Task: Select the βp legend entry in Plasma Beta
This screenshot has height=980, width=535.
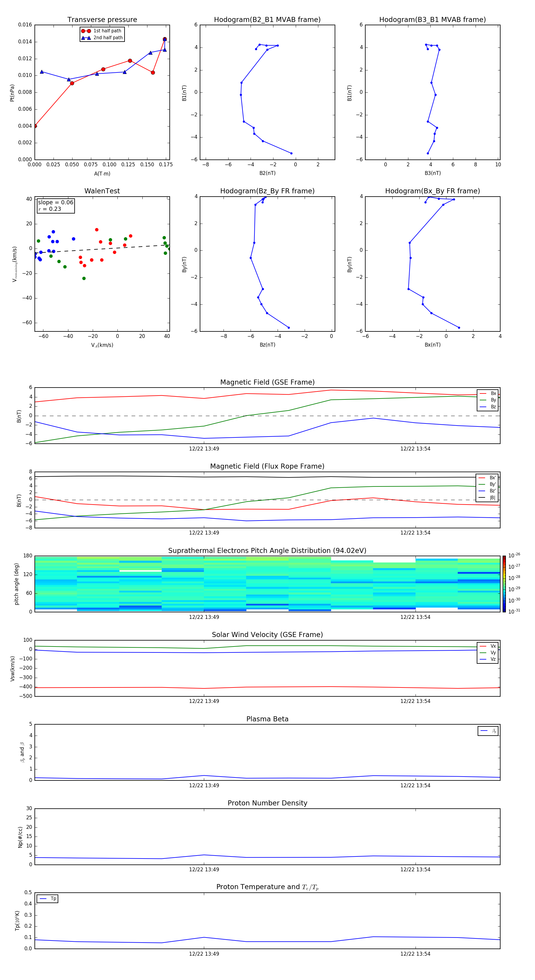Action: point(489,731)
